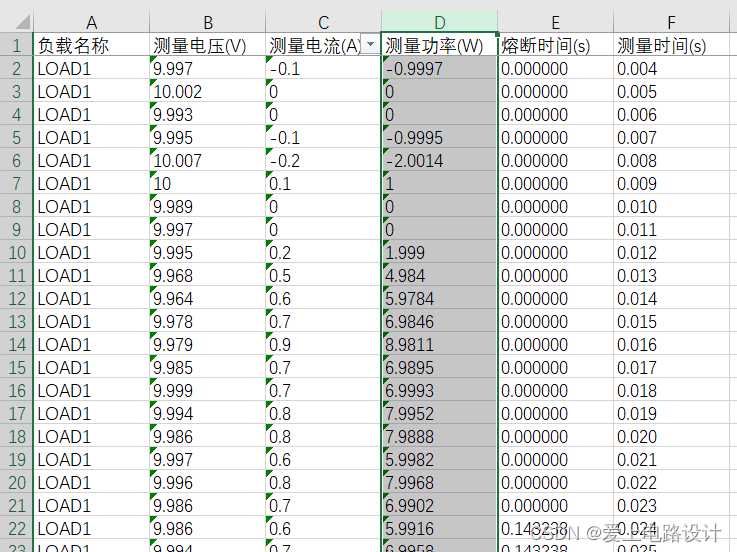Select voltage cell 9.994 in row 17

point(207,413)
